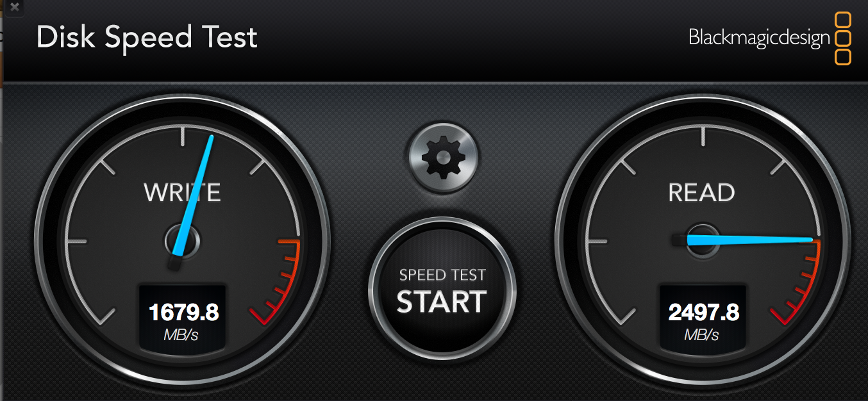The image size is (868, 401).
Task: Click the MB/s unit under read speed
Action: 701,334
